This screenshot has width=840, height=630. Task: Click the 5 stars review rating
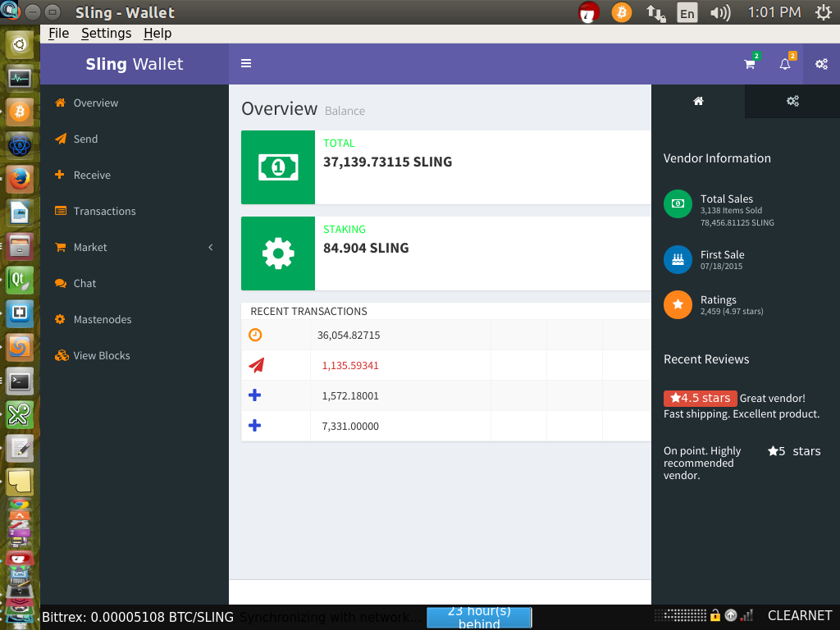point(794,451)
